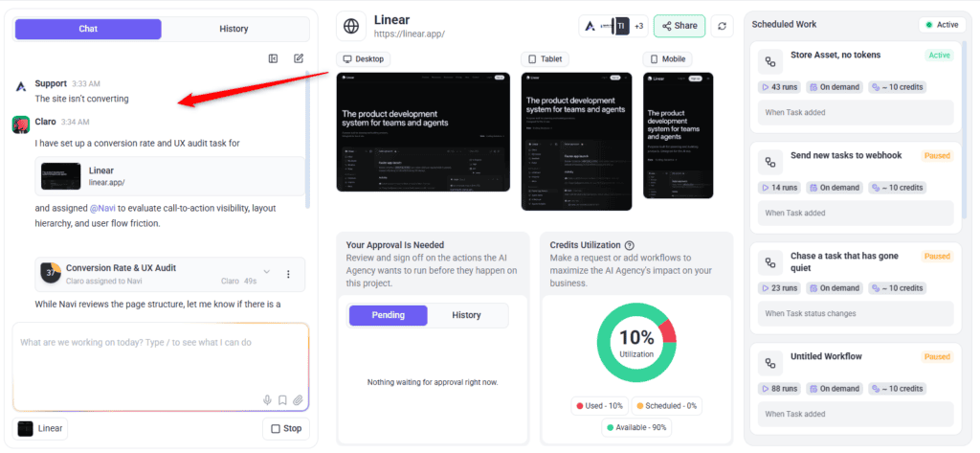Click the 37 progress badge on audit task
The height and width of the screenshot is (453, 980).
coord(51,273)
